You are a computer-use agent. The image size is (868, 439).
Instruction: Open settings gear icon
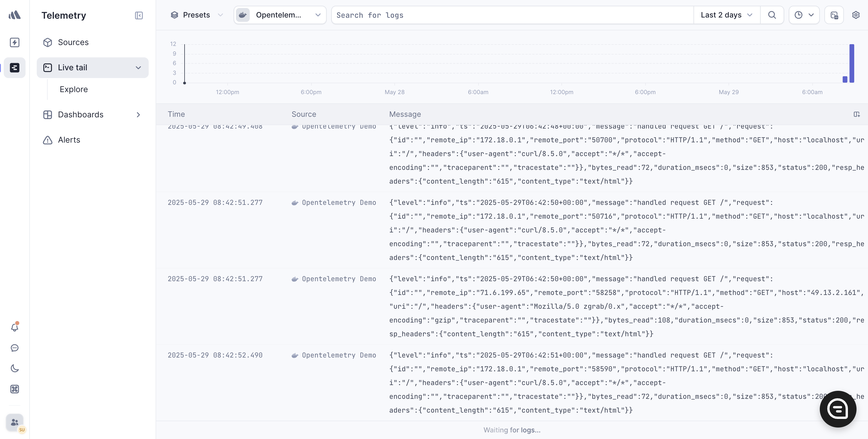click(856, 15)
